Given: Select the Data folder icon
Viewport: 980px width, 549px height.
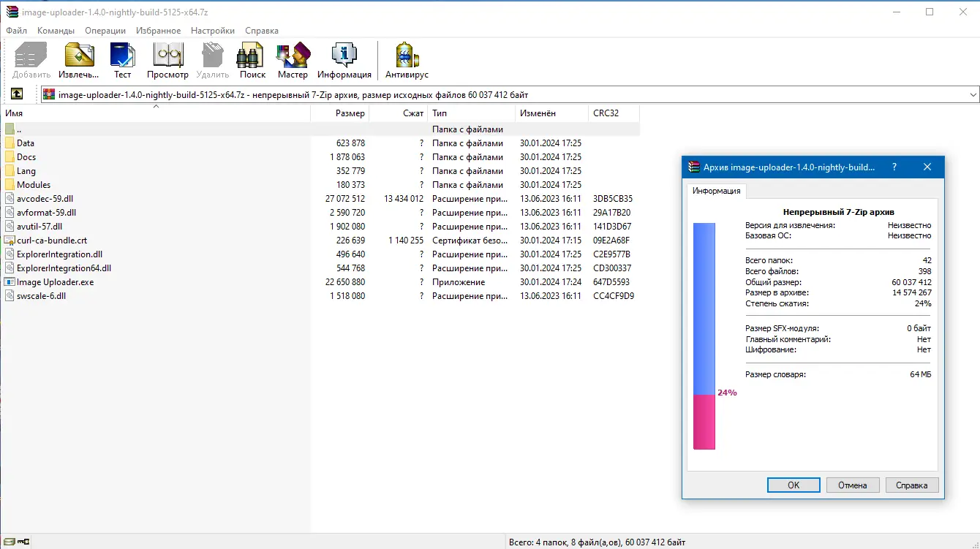Looking at the screenshot, I should 10,143.
